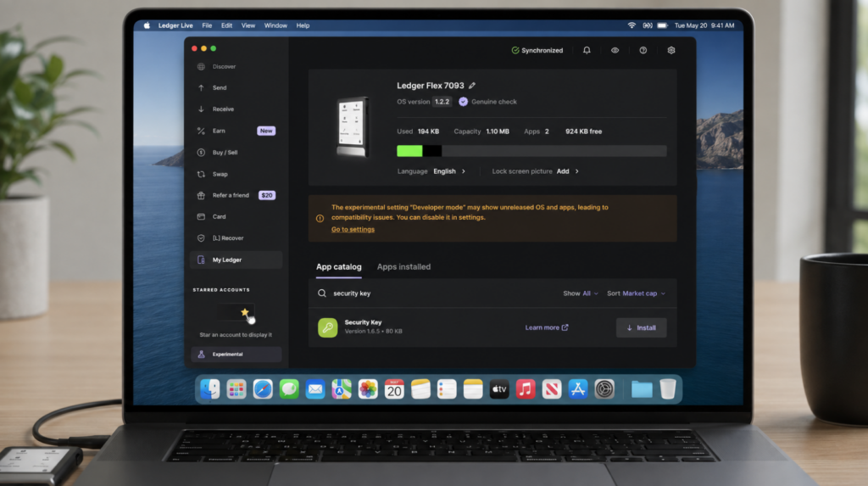This screenshot has width=868, height=486.
Task: Click the 924 KB free text
Action: click(x=583, y=131)
